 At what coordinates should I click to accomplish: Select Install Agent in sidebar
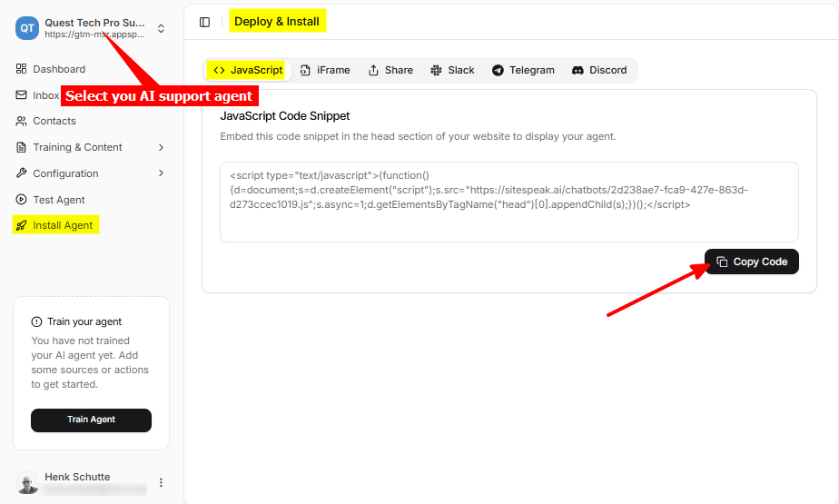tap(55, 225)
